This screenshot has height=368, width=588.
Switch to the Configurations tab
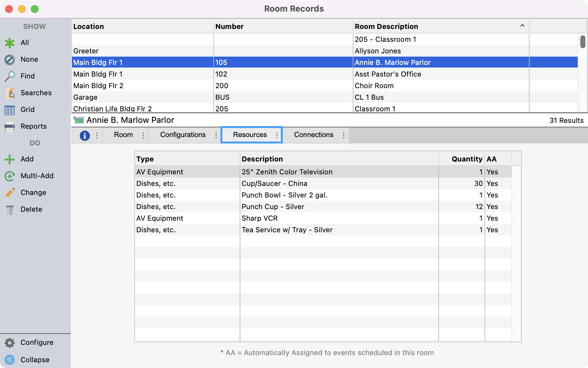pos(183,135)
